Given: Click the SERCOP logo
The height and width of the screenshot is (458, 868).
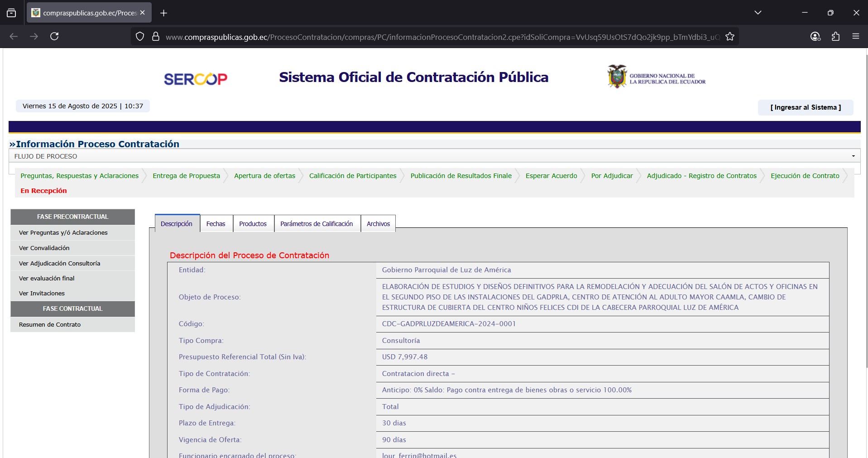Looking at the screenshot, I should coord(195,79).
